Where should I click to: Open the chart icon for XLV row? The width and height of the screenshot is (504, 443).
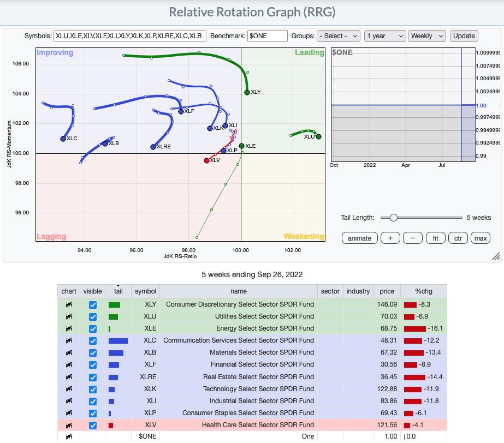[x=69, y=426]
